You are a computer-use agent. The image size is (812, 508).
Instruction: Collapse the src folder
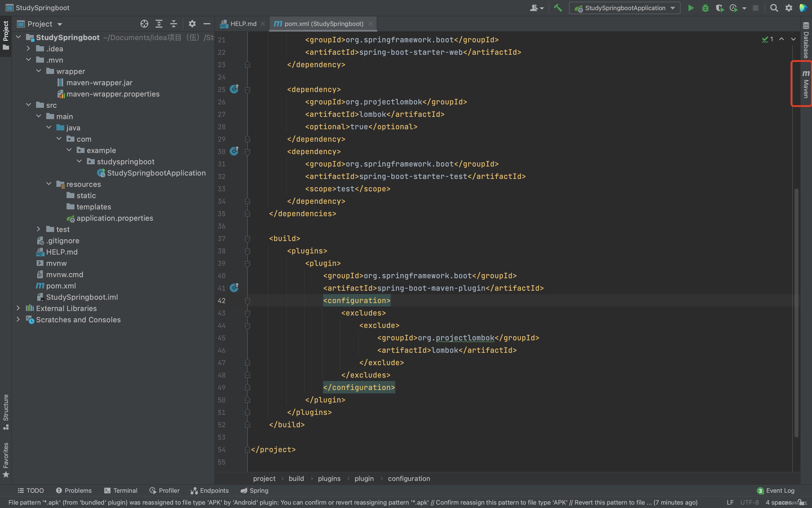28,105
